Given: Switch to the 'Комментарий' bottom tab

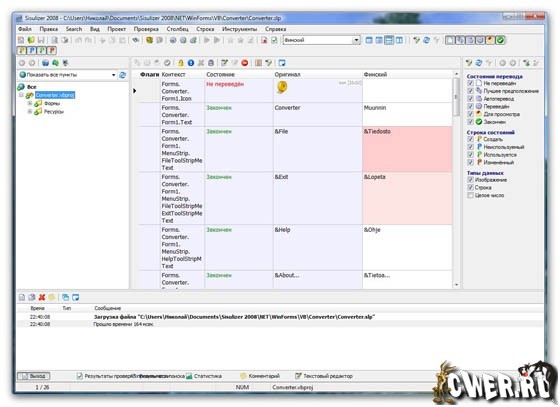Looking at the screenshot, I should point(260,376).
